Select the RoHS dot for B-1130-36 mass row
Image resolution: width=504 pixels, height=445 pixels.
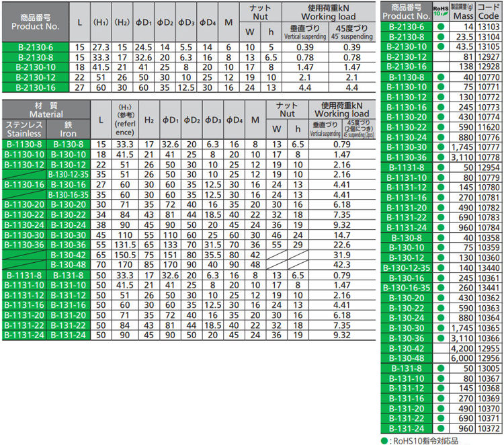point(441,157)
